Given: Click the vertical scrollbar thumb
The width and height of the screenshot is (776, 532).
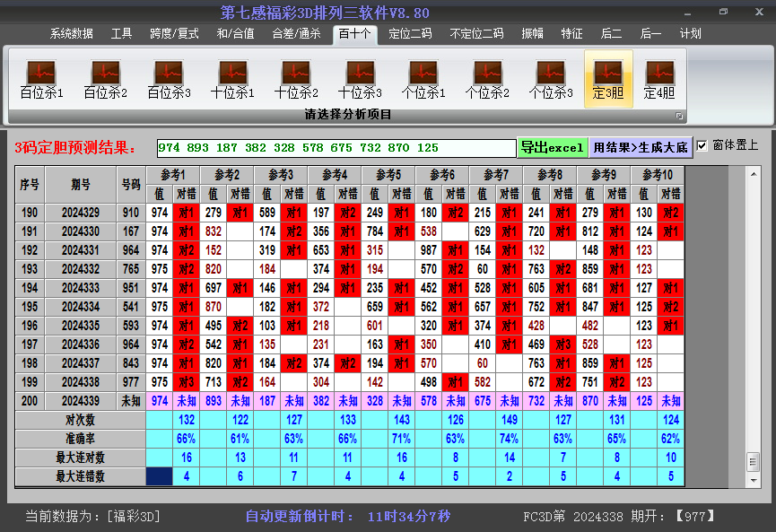Looking at the screenshot, I should 753,462.
